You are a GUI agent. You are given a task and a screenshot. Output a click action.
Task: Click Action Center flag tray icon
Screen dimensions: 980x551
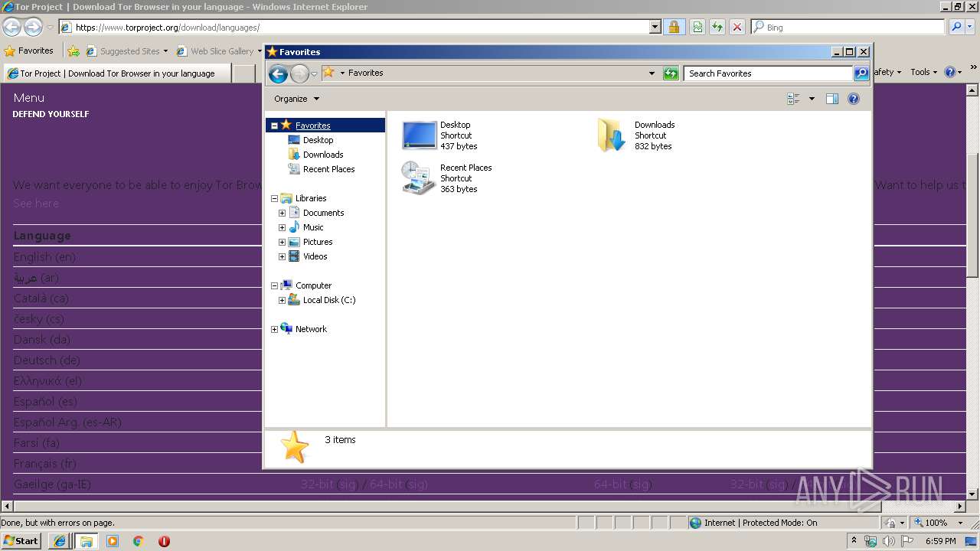pos(907,541)
